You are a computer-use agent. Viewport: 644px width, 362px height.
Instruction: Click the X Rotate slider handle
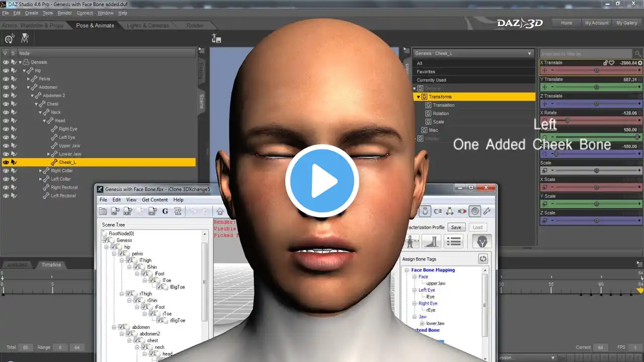tap(568, 121)
